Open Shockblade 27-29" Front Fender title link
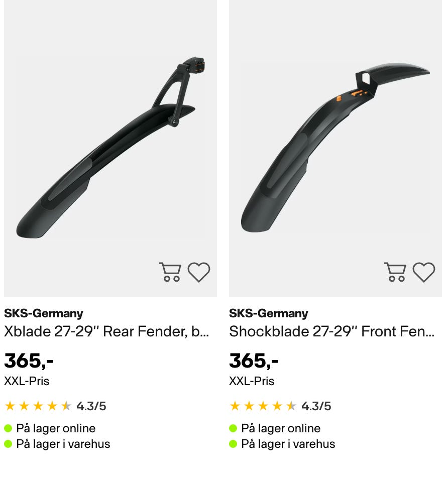The height and width of the screenshot is (479, 448). [x=331, y=331]
